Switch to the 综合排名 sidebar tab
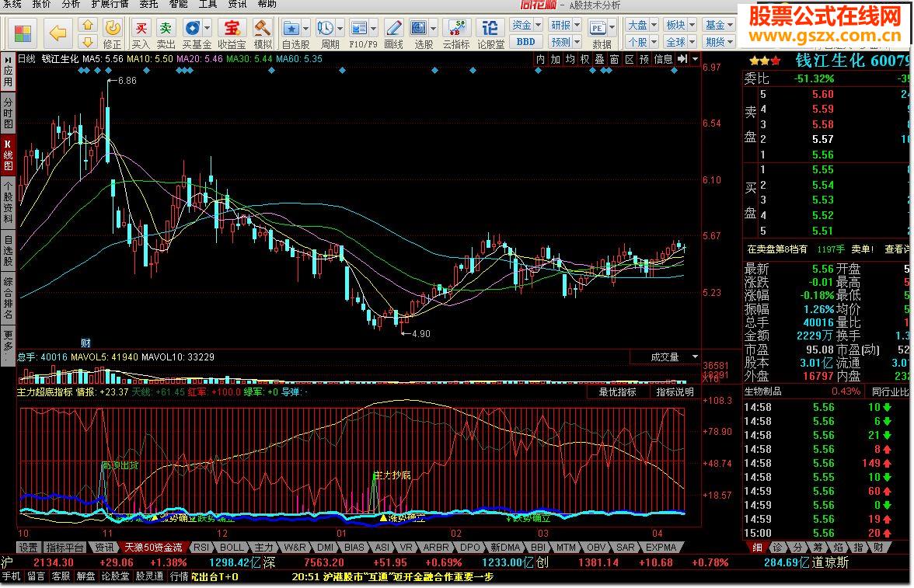The image size is (914, 588). (8, 297)
